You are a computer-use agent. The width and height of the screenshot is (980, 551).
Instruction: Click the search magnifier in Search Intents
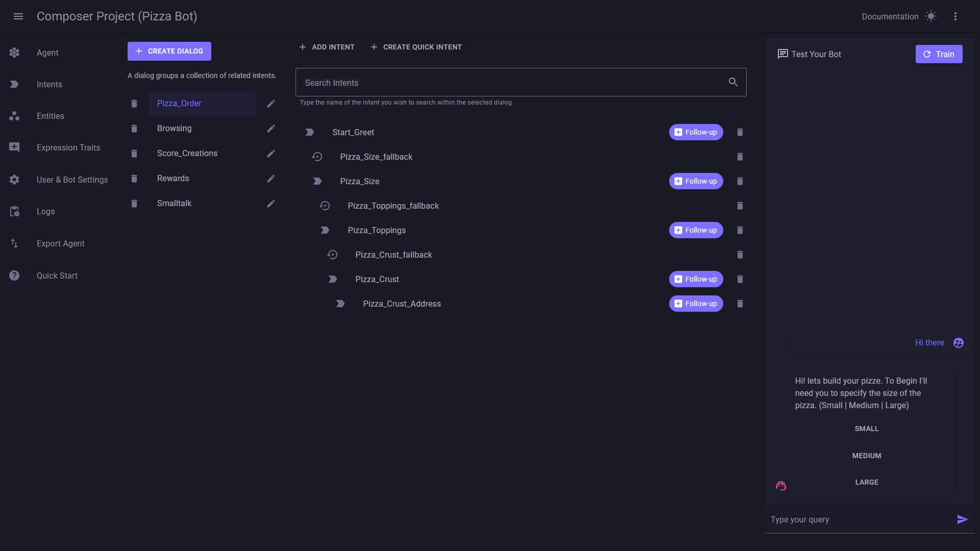click(733, 82)
